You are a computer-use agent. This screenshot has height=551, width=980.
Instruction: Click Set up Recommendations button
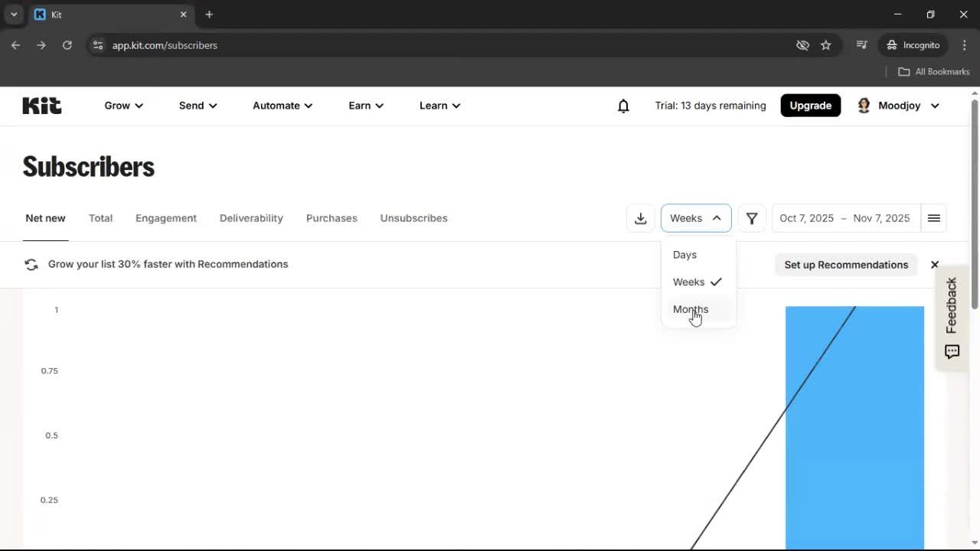846,265
